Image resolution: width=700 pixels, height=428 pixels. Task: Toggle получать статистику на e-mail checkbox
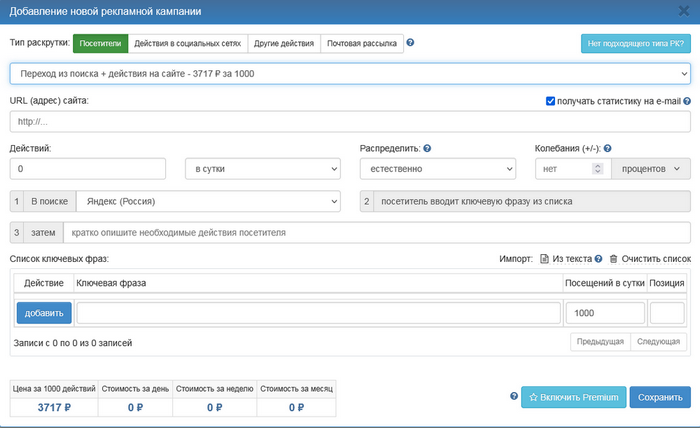click(551, 100)
